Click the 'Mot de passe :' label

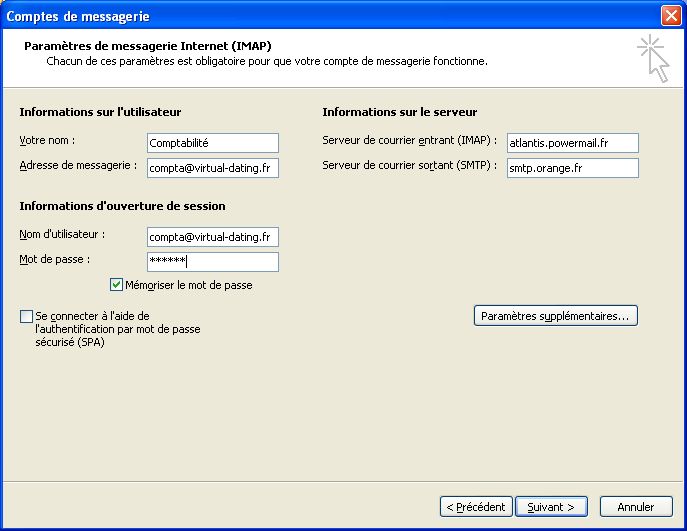click(54, 259)
